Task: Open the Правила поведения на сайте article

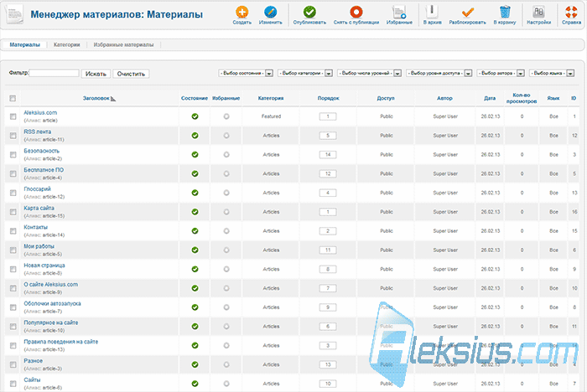Action: 61,342
